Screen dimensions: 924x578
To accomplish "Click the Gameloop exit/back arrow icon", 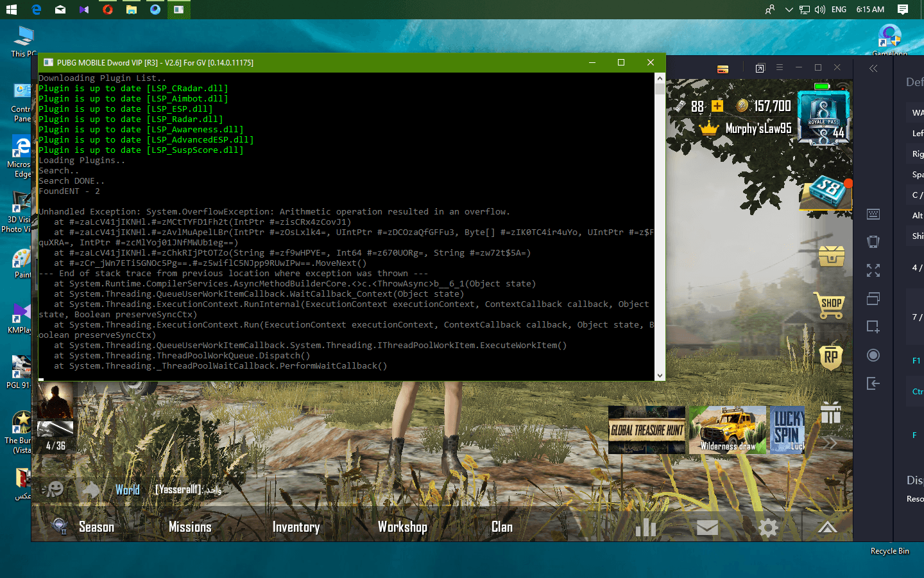I will click(x=873, y=383).
